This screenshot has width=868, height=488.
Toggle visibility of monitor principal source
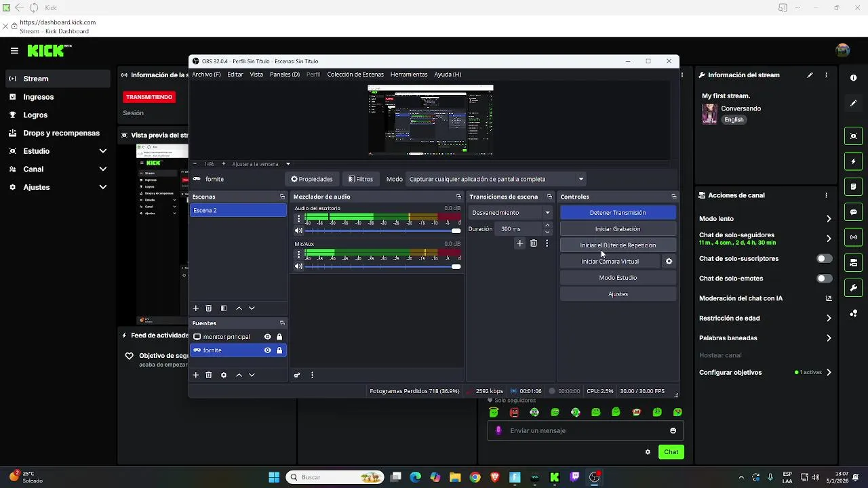click(x=268, y=337)
